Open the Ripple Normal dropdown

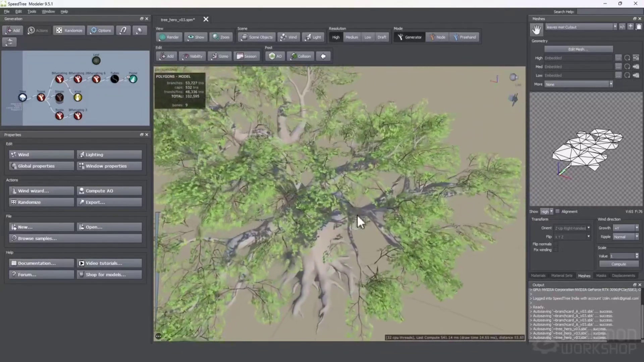tap(626, 237)
